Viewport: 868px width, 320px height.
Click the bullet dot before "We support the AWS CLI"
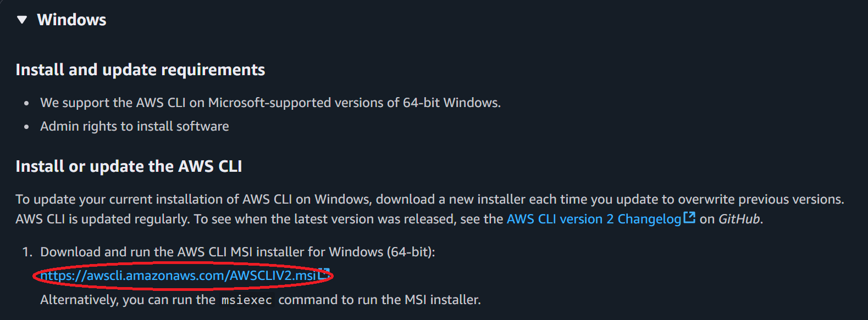point(26,103)
